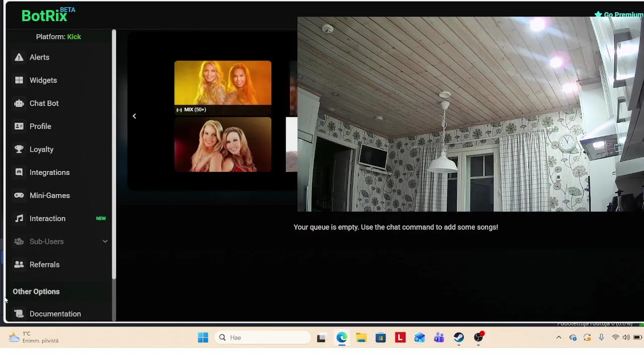
Task: Go to previous playlist slide arrow
Action: (x=134, y=116)
